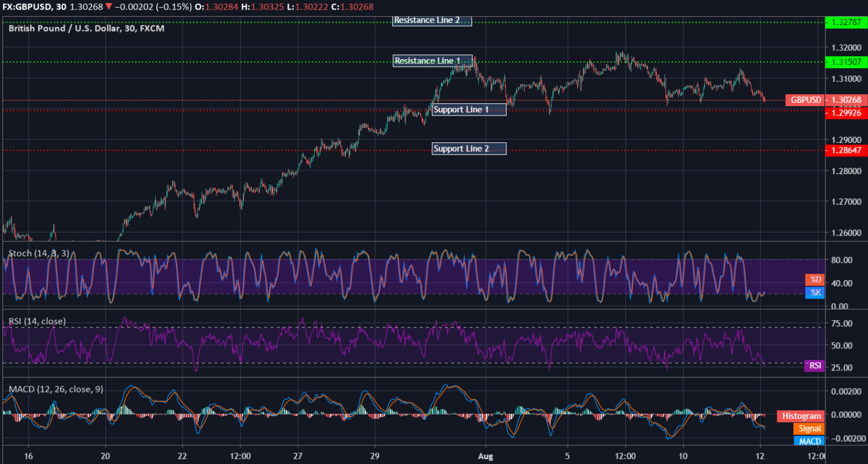Click the O:1.30284 open value
The image size is (868, 464).
[216, 7]
